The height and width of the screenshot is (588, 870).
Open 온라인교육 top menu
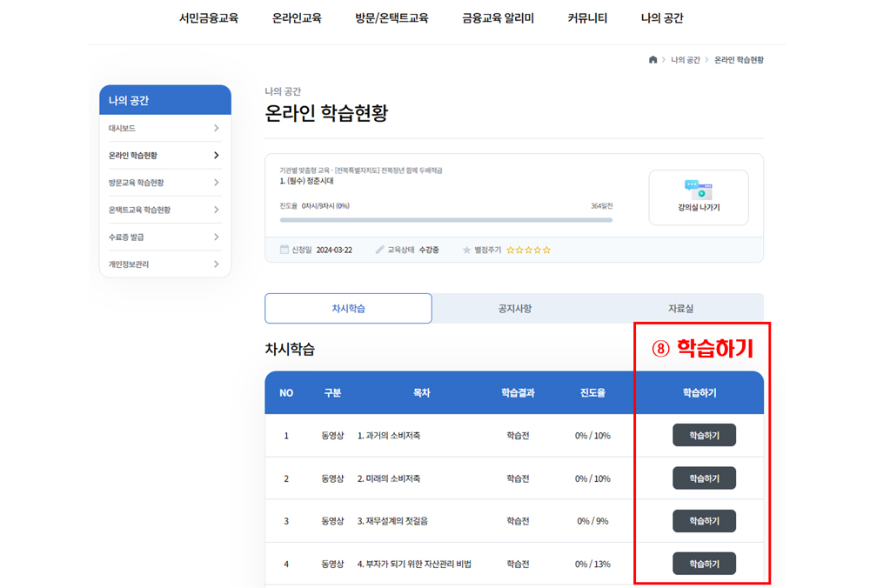click(x=297, y=18)
